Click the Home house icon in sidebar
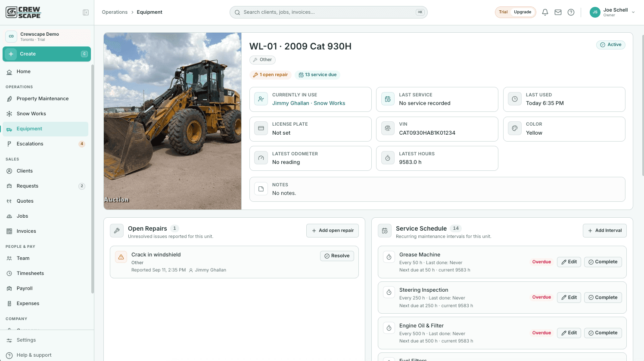Screen dimensions: 644x361 [x=9, y=72]
